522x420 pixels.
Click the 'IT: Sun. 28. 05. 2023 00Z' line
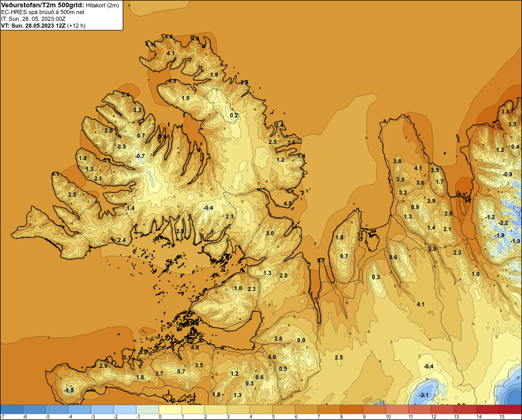point(33,19)
